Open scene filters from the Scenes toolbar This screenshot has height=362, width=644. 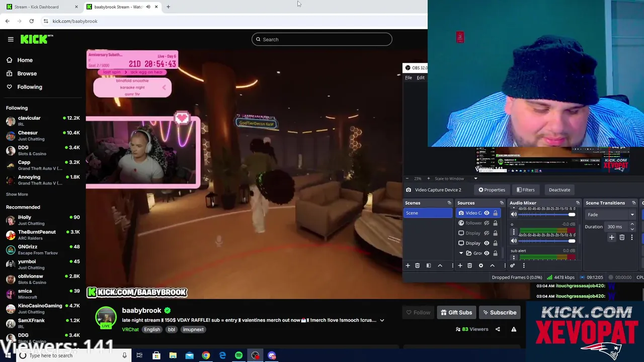pos(429,265)
